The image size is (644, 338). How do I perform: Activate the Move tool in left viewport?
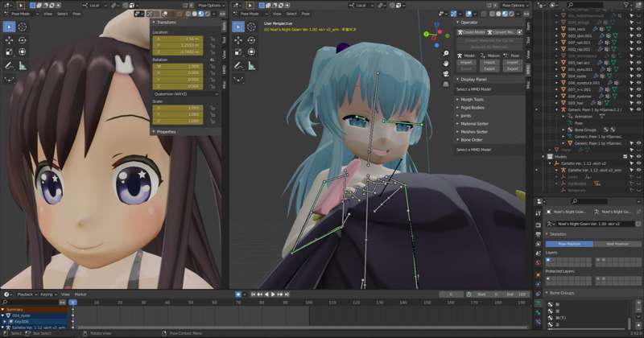coord(9,40)
